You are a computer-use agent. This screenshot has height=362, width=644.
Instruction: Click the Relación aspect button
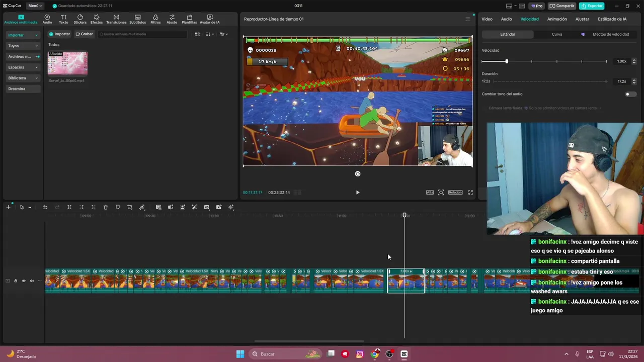[x=455, y=192]
